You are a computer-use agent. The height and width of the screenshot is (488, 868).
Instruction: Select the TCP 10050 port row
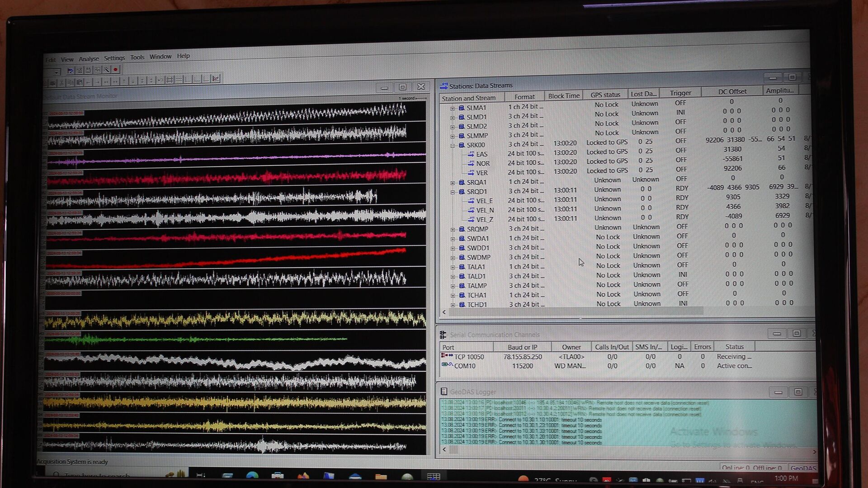pos(469,357)
